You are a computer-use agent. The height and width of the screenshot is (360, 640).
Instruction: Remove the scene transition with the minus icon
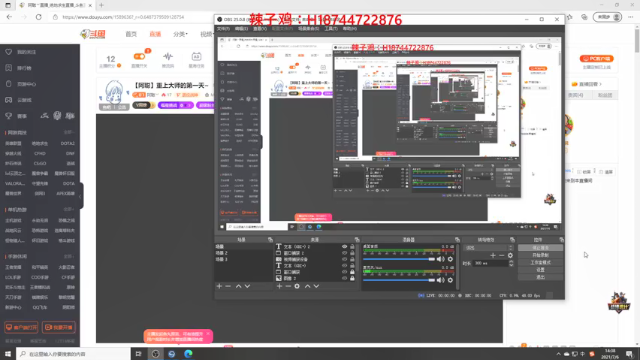click(x=502, y=256)
